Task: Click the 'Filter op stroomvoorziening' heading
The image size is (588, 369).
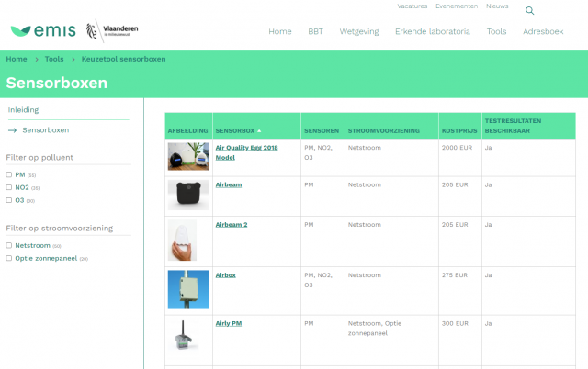Action: click(59, 229)
